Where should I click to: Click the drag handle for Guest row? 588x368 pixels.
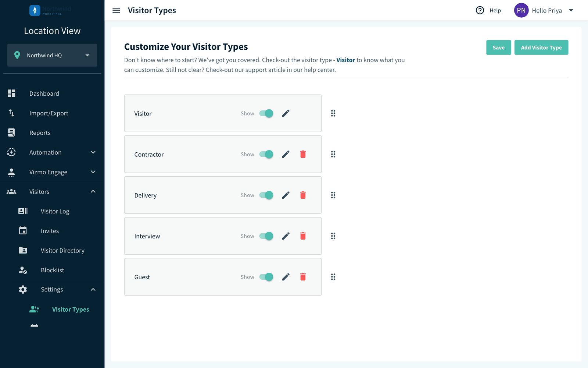point(333,277)
